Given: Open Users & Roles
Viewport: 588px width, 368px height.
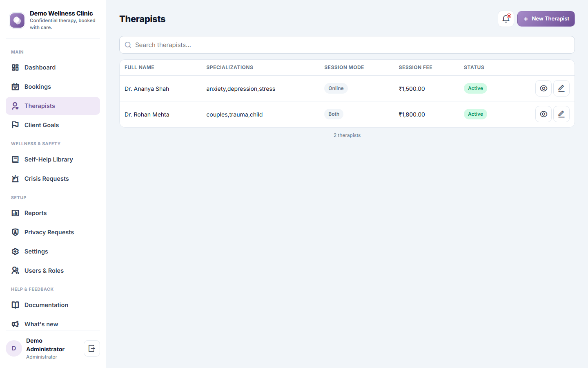Looking at the screenshot, I should [53, 271].
